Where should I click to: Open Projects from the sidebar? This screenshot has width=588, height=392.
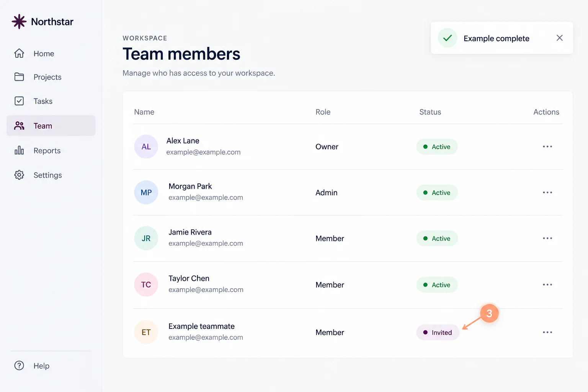point(51,77)
